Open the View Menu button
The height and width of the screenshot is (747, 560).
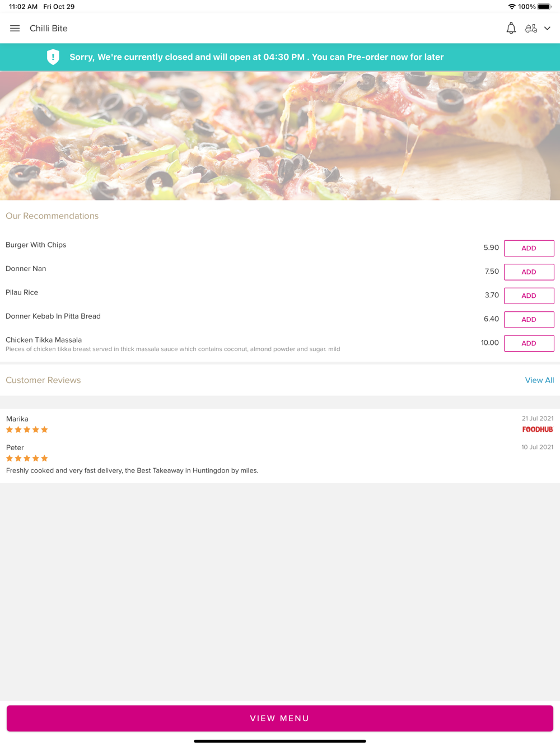point(280,718)
